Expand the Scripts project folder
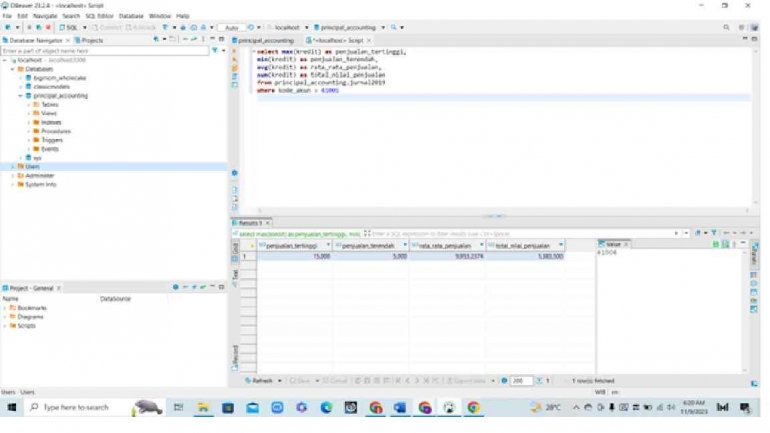Viewport: 770px width, 433px height. pyautogui.click(x=5, y=326)
